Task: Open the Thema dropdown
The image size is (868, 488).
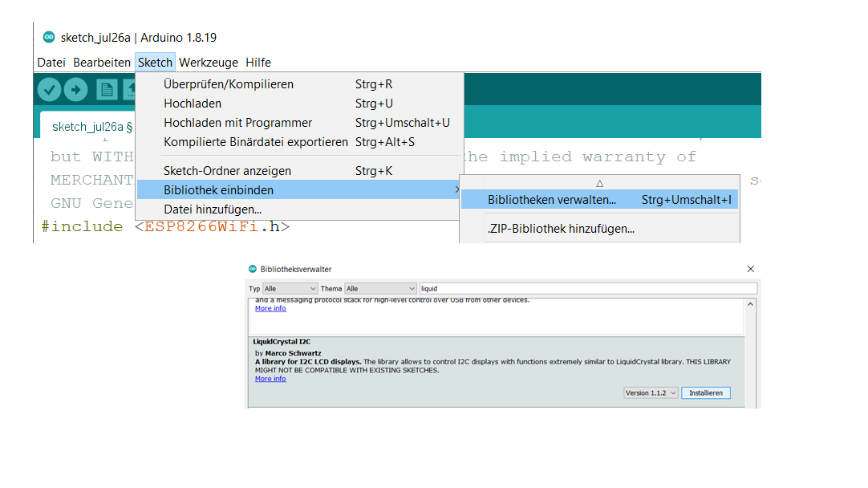Action: click(380, 288)
